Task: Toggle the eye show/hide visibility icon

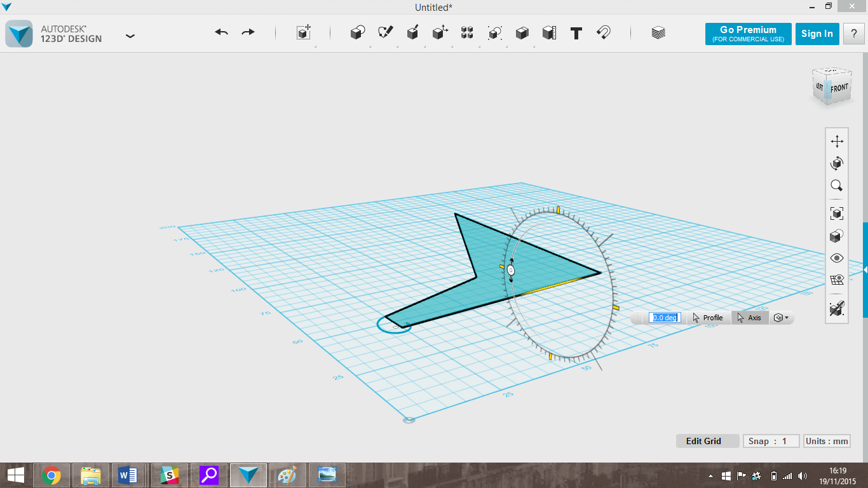Action: [x=837, y=258]
